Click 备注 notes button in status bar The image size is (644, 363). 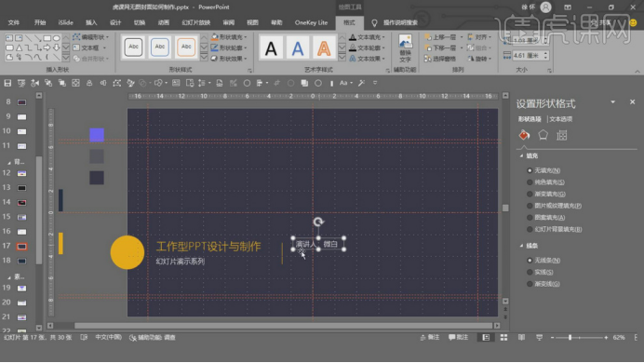430,338
